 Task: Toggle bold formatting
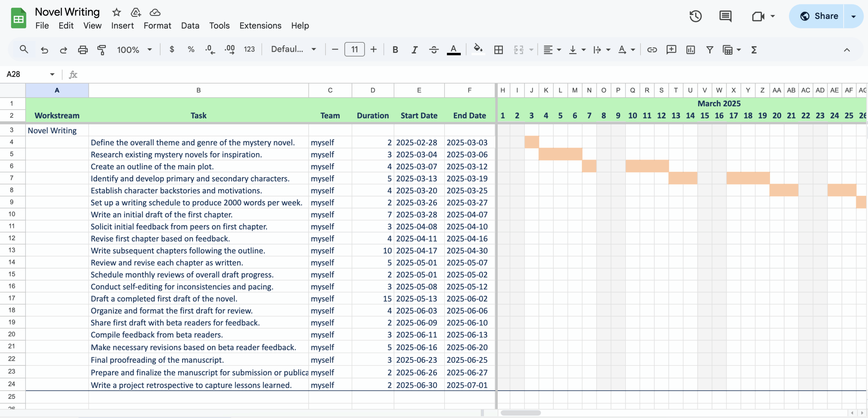(x=395, y=49)
